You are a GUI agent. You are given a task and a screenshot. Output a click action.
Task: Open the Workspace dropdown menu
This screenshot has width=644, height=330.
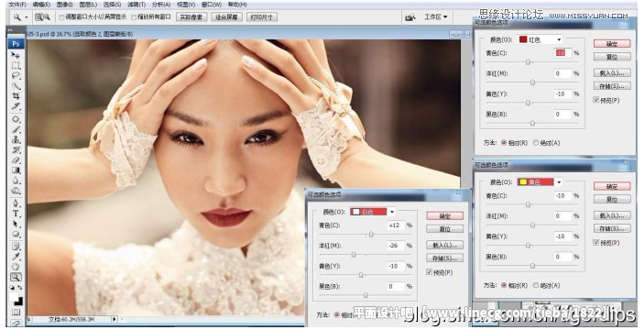tap(435, 17)
